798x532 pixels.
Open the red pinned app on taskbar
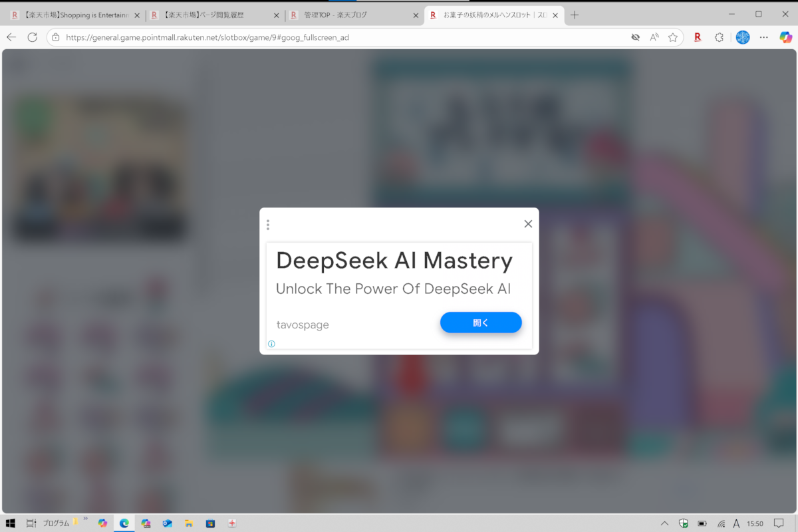coord(231,523)
